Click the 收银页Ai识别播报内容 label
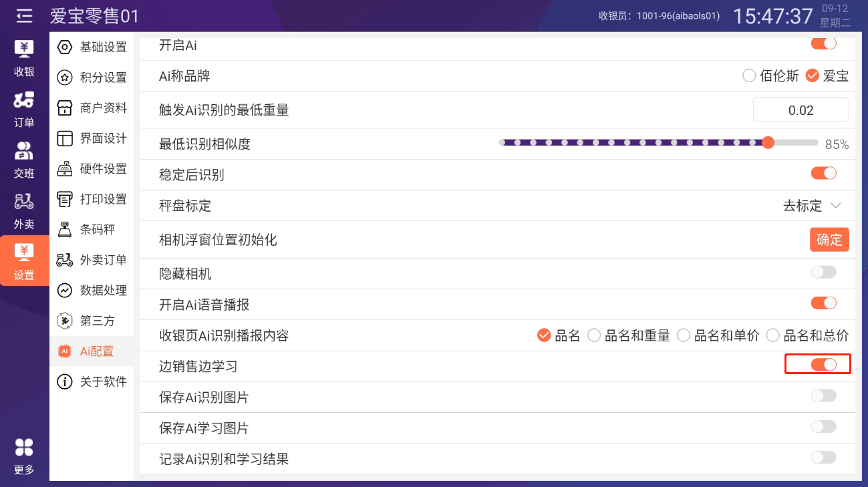868x487 pixels. (224, 335)
